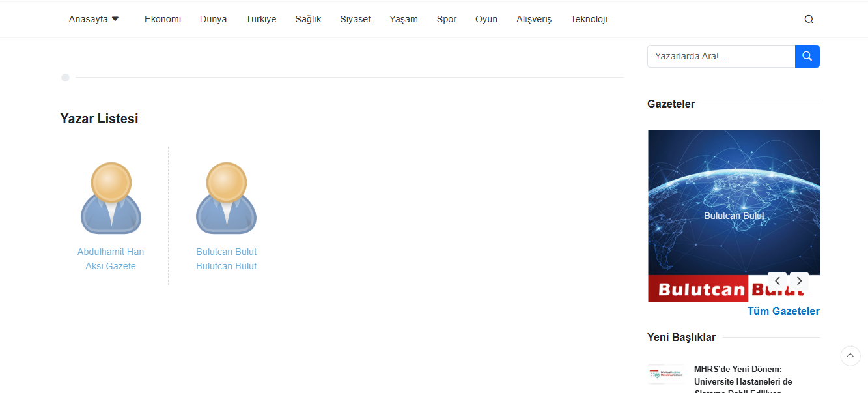Image resolution: width=868 pixels, height=393 pixels.
Task: Click Bulutcan Bulut's avatar icon
Action: [226, 198]
